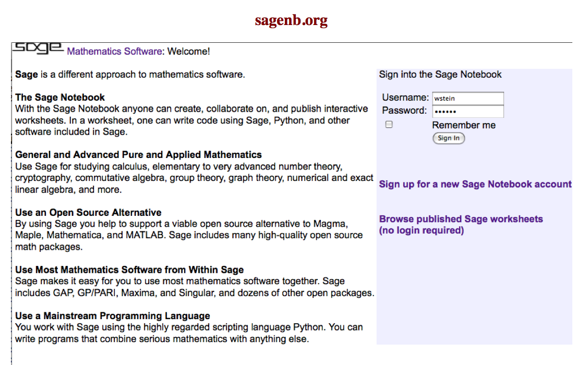Click the Password input field
The height and width of the screenshot is (365, 588).
tap(467, 111)
